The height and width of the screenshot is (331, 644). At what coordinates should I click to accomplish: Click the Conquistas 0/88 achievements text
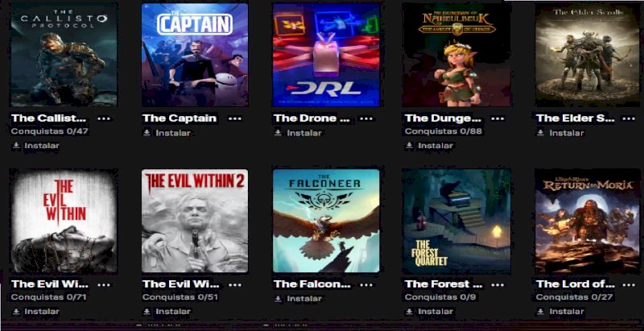(444, 131)
